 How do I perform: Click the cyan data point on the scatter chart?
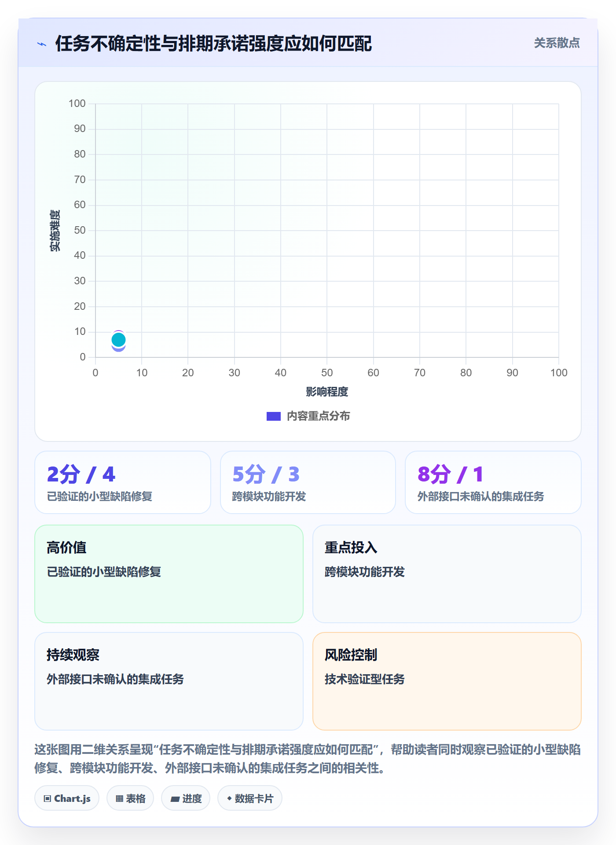(x=118, y=340)
